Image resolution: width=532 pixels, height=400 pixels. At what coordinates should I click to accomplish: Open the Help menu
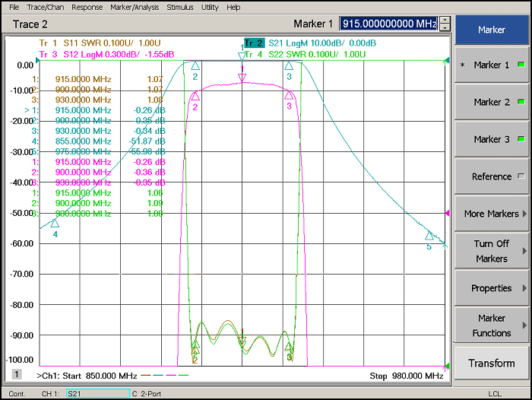click(x=233, y=7)
